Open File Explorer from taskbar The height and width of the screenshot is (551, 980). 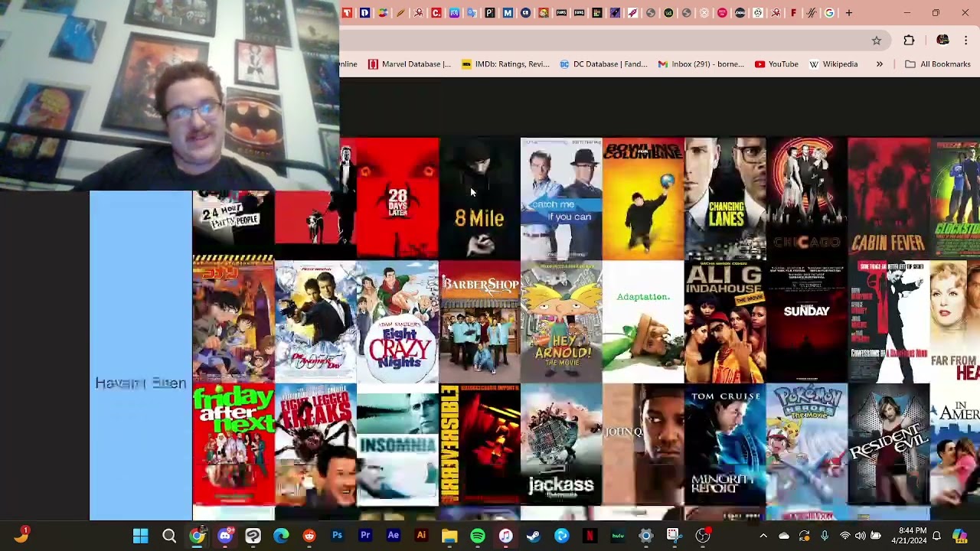click(x=449, y=536)
